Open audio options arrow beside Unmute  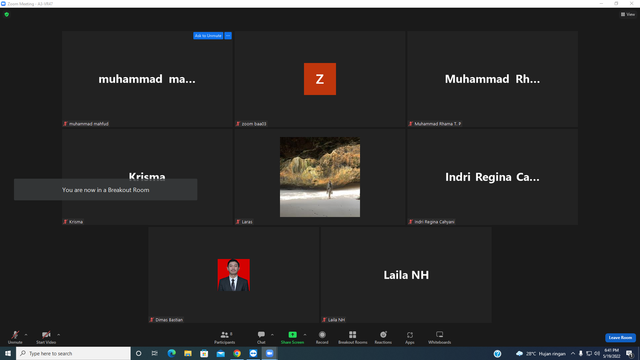26,335
